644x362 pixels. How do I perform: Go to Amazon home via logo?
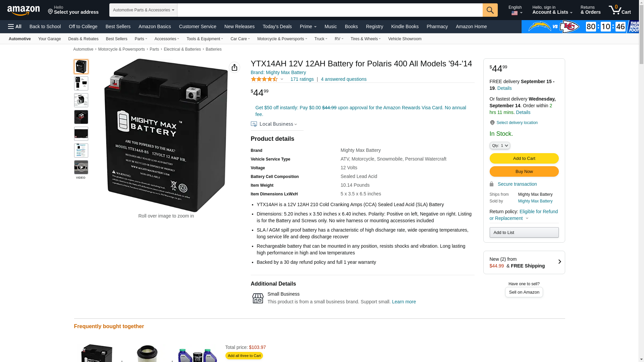click(x=23, y=10)
